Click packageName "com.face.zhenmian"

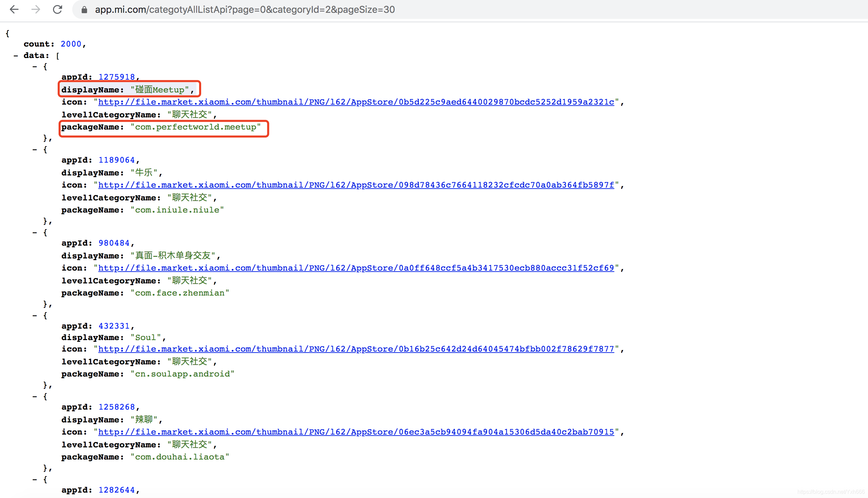(180, 293)
